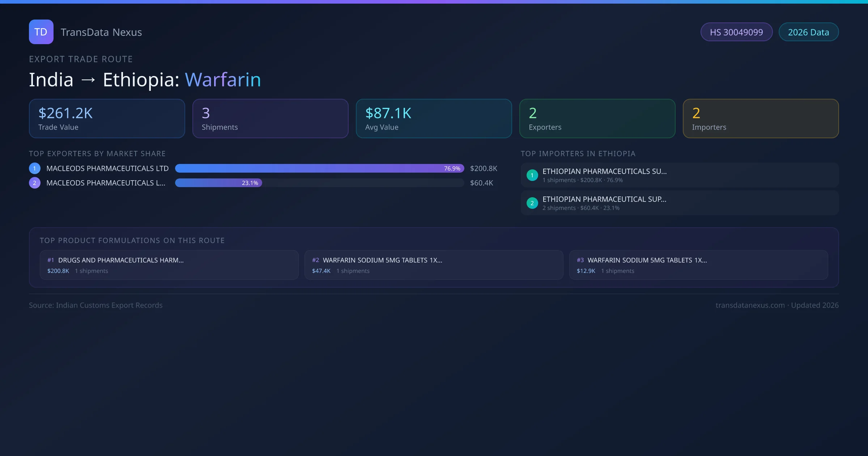Open the $261.2K Trade Value card
This screenshot has height=456, width=868.
point(107,119)
